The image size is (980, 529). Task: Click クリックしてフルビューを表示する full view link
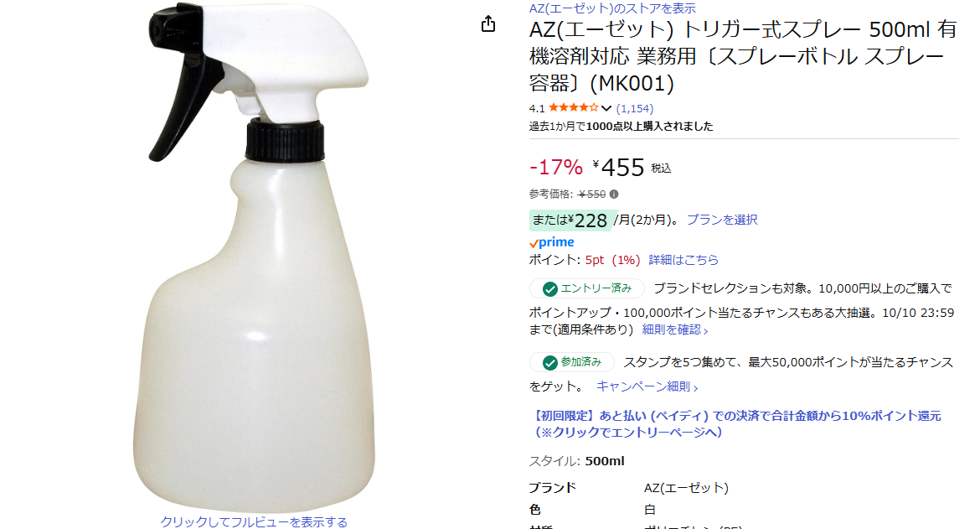click(254, 521)
